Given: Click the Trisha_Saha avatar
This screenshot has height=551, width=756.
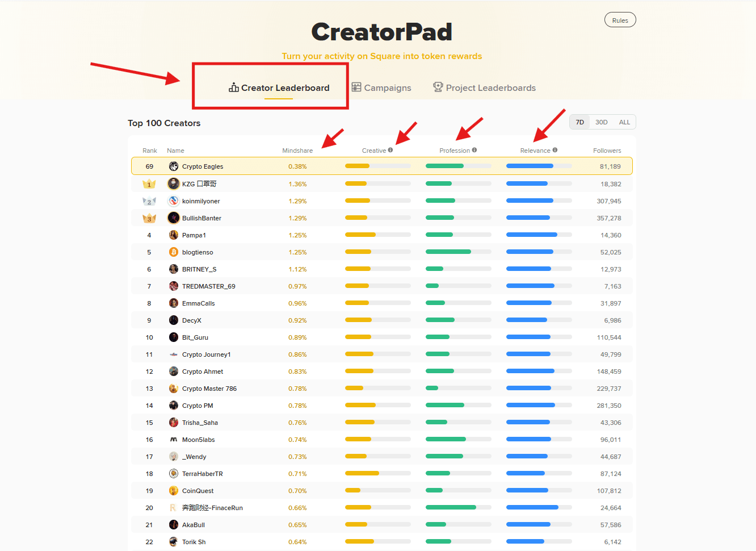Looking at the screenshot, I should click(174, 423).
